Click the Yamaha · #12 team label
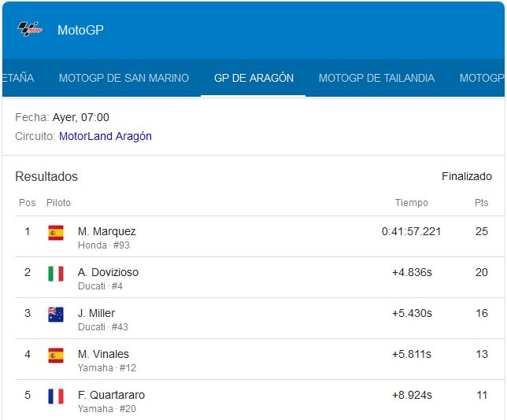Viewport: 507px width, 420px height. click(107, 367)
